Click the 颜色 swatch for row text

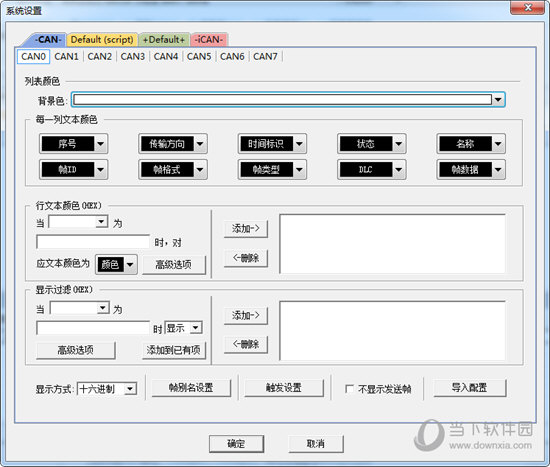pos(110,264)
